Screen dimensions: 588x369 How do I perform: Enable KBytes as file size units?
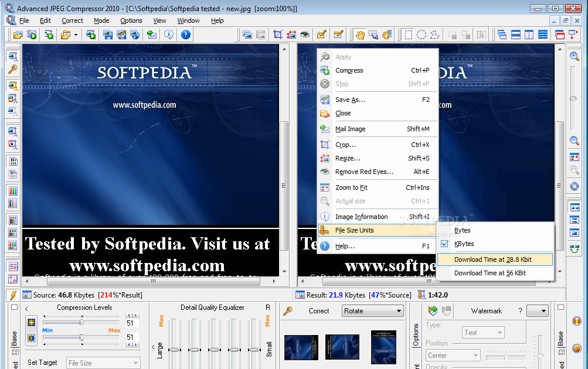point(463,244)
